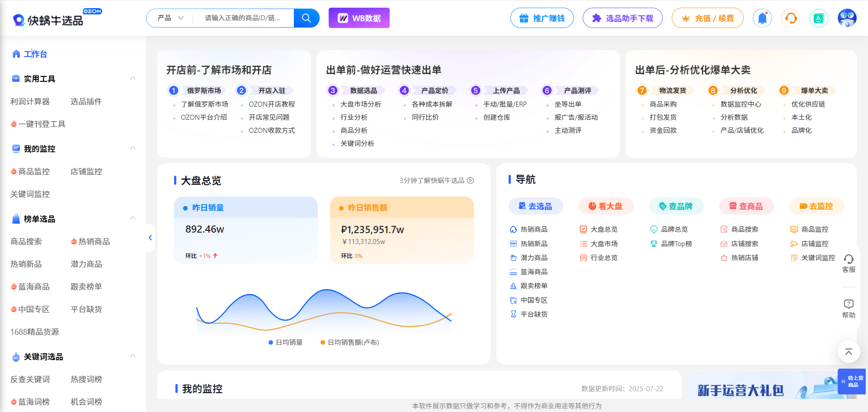
Task: Open the 充值/续费 page
Action: point(708,18)
